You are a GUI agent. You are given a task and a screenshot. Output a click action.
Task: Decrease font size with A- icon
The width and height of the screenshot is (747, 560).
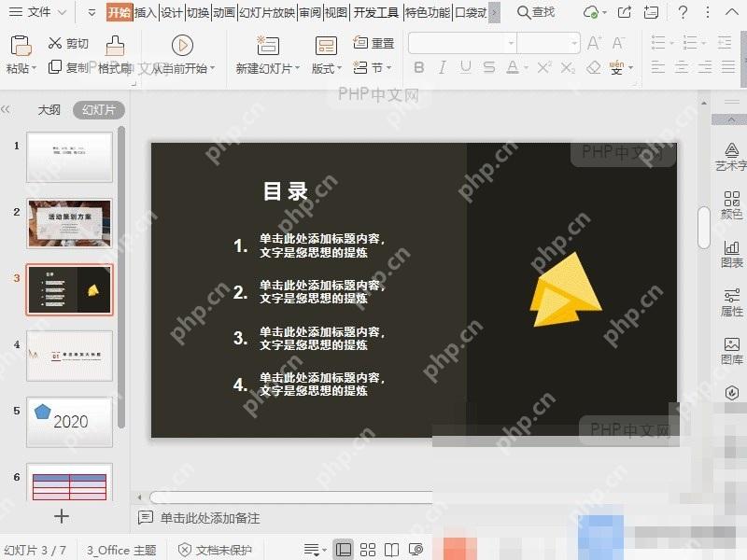tap(618, 43)
